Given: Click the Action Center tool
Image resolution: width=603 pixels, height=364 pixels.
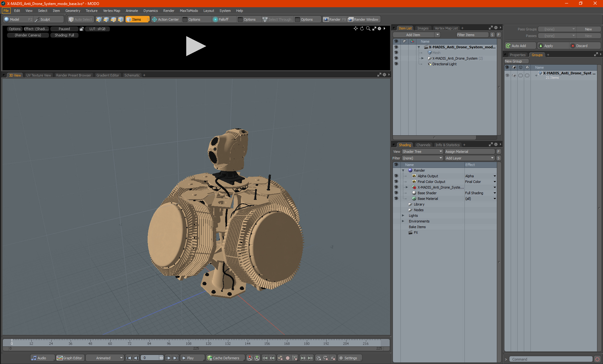Looking at the screenshot, I should (166, 19).
